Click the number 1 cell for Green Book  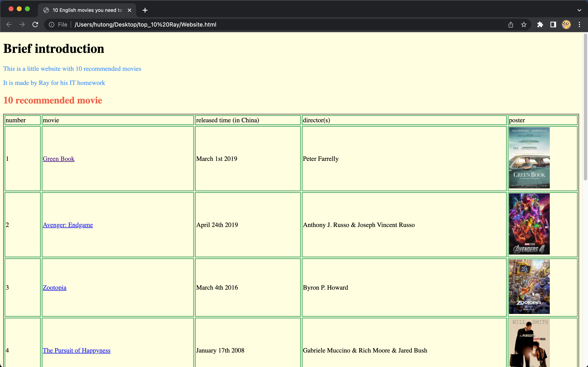click(23, 159)
